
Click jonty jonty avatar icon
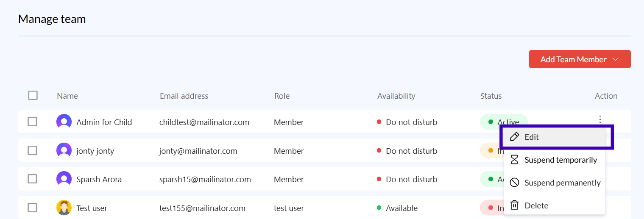[x=64, y=151]
